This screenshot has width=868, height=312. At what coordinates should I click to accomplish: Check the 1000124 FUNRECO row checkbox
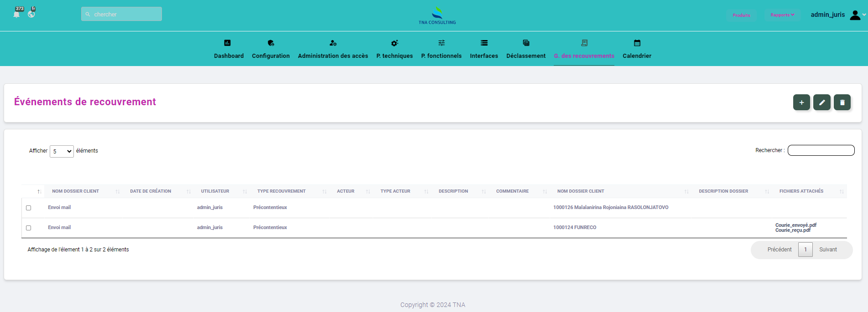(28, 228)
